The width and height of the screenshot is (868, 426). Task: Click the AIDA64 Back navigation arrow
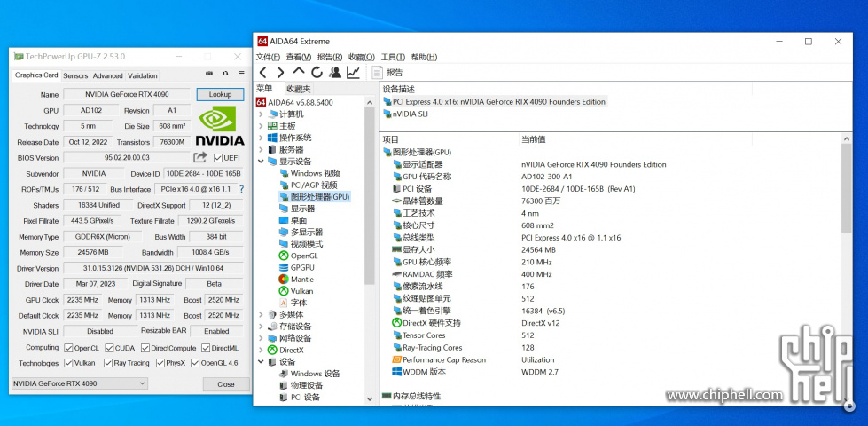[x=263, y=72]
